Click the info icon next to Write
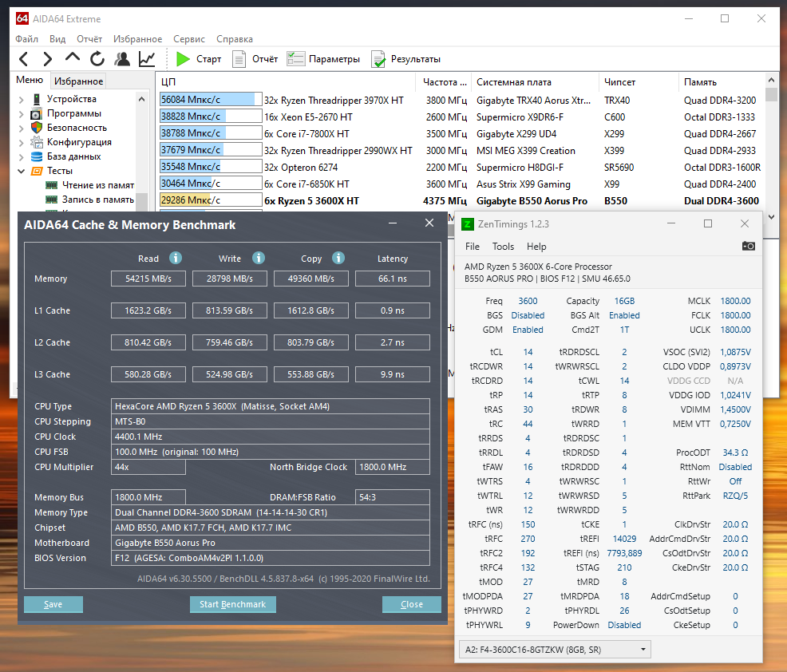This screenshot has height=672, width=787. (x=258, y=258)
